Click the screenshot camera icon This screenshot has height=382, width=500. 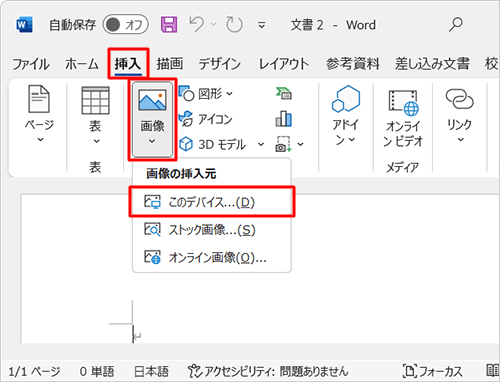(x=283, y=144)
